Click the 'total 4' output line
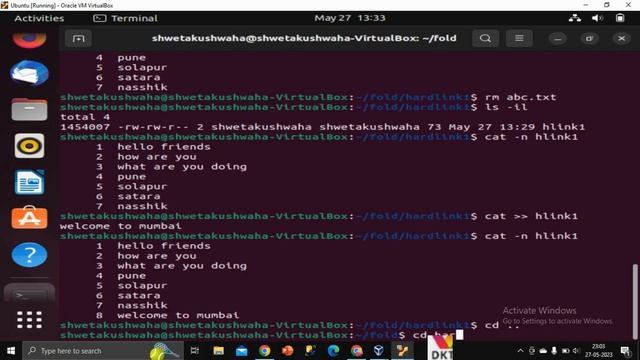 tap(85, 117)
